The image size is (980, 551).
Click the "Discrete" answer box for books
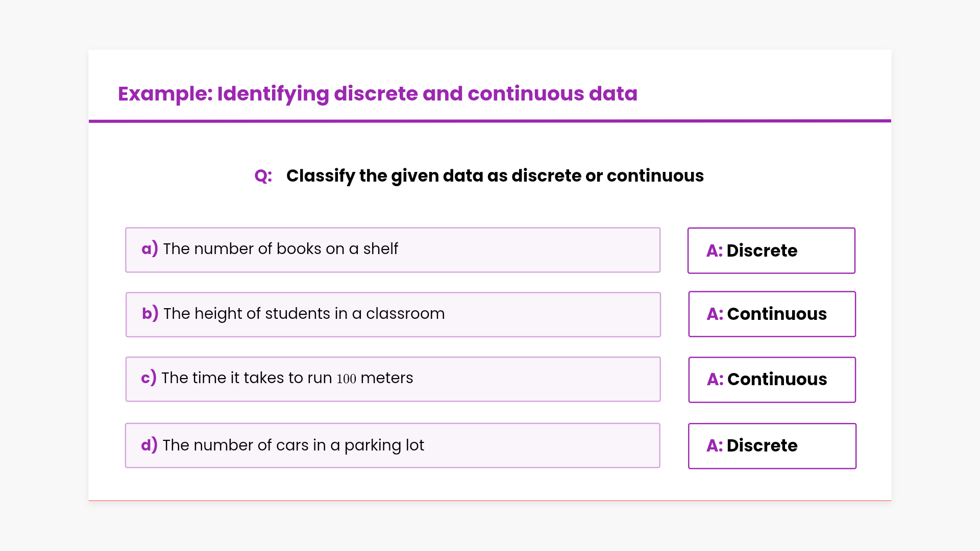[x=771, y=251]
